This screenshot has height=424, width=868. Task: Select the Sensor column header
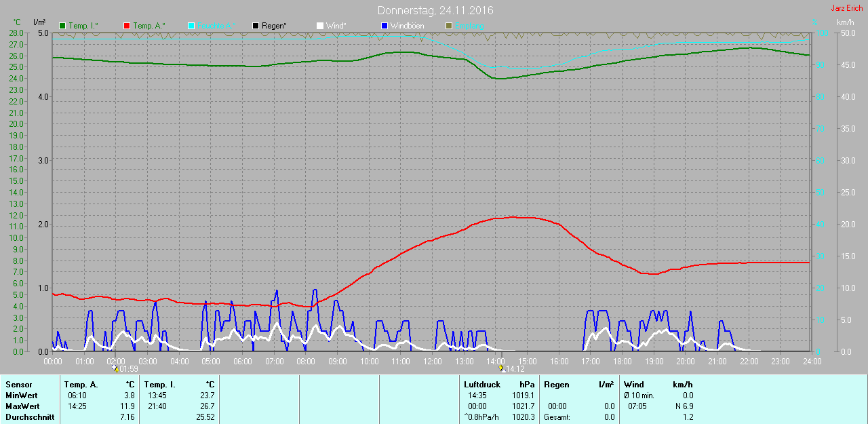(x=18, y=385)
